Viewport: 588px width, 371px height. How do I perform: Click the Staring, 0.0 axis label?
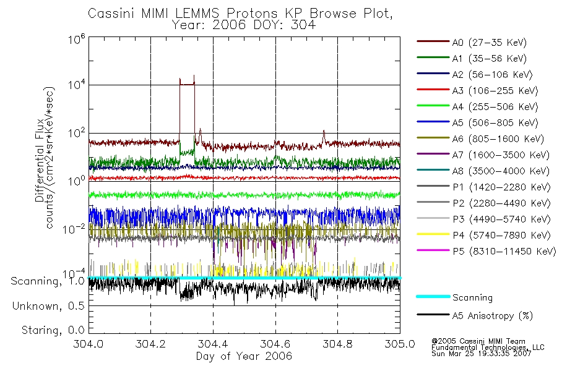tap(53, 330)
